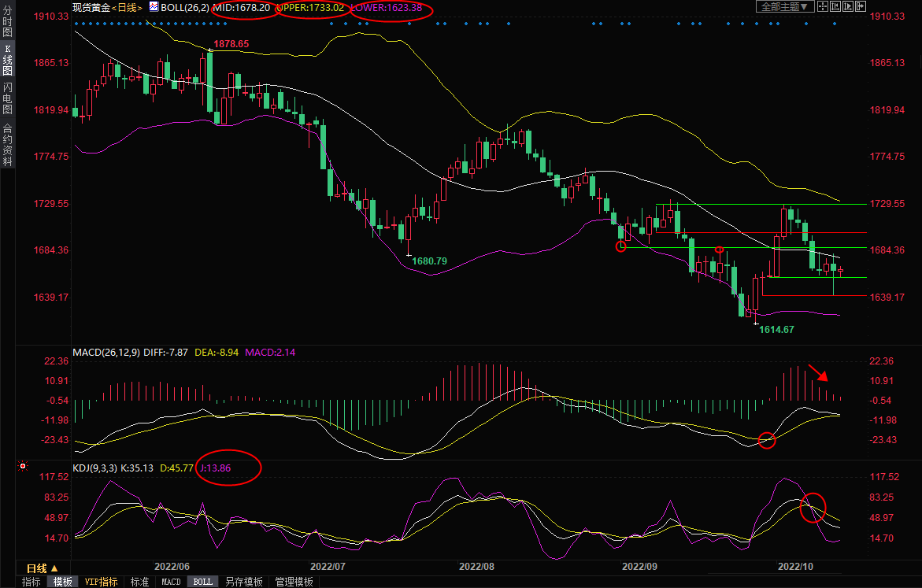The width and height of the screenshot is (922, 588).
Task: Expand the 日线 period selector
Action: click(x=42, y=568)
